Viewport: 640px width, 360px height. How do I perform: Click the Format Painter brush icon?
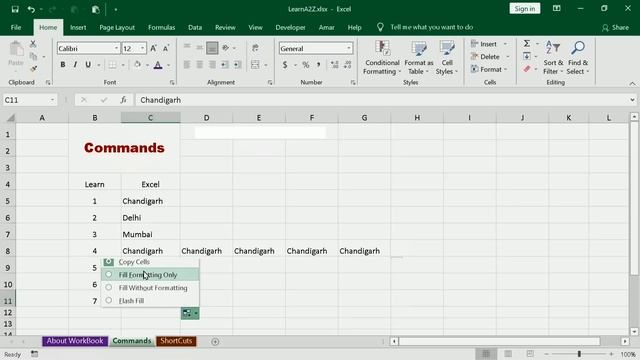(x=33, y=69)
